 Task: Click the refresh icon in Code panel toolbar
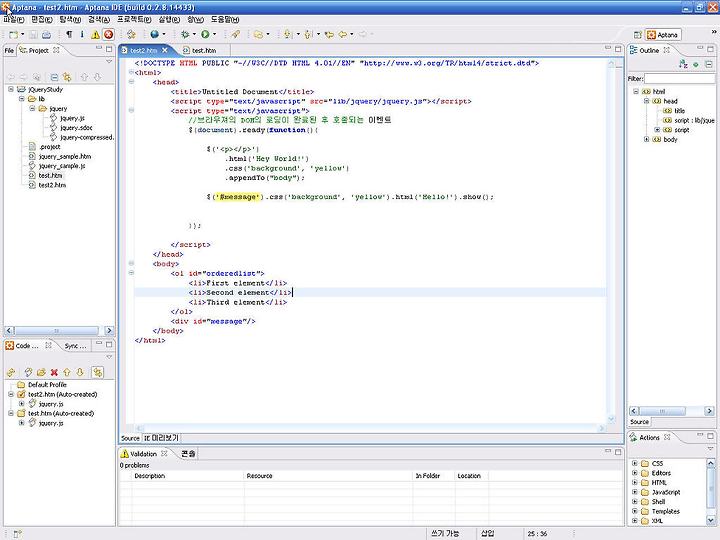tap(11, 372)
